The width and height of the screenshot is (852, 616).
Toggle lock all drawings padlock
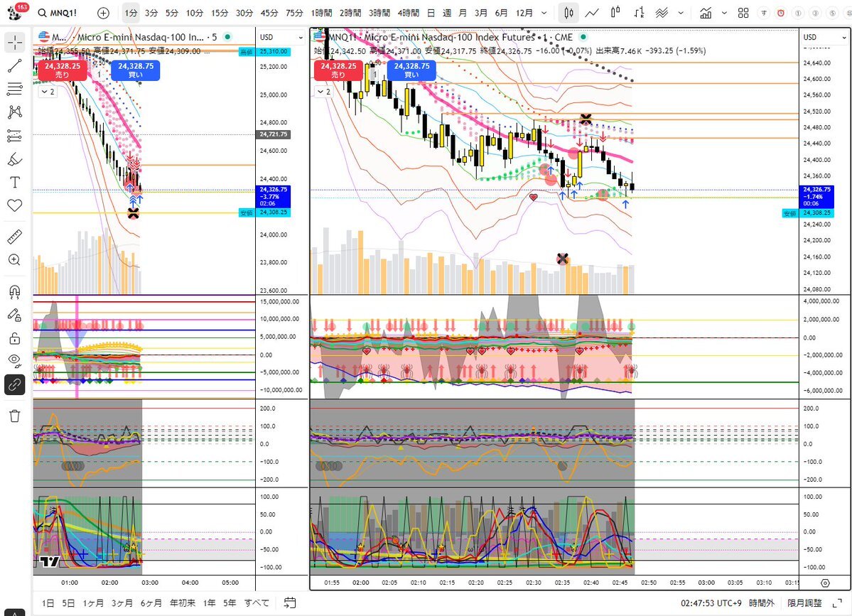[x=14, y=337]
